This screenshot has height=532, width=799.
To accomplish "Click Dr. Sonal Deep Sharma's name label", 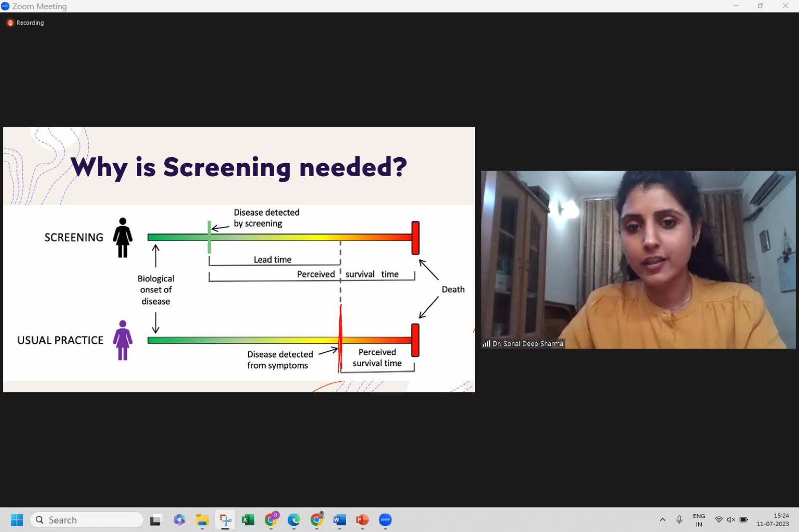I will pos(527,343).
